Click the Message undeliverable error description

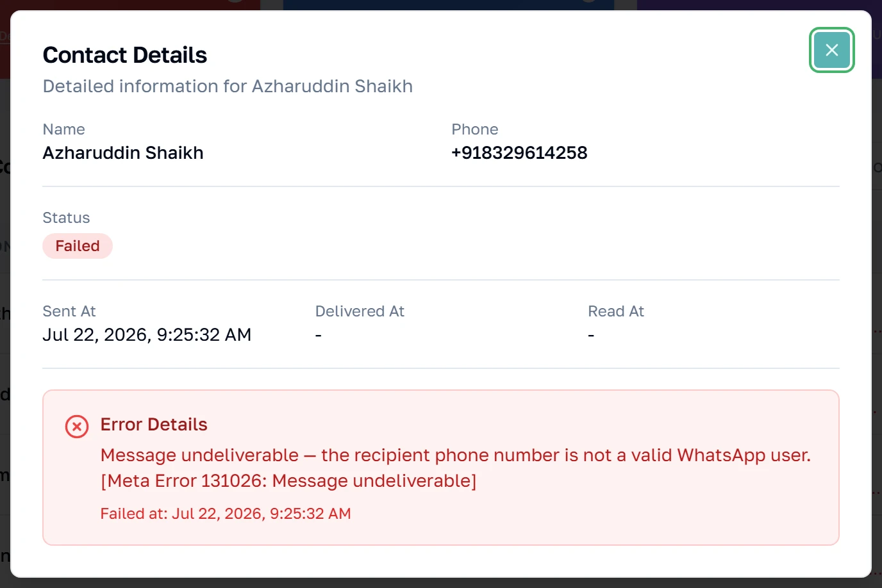[456, 455]
